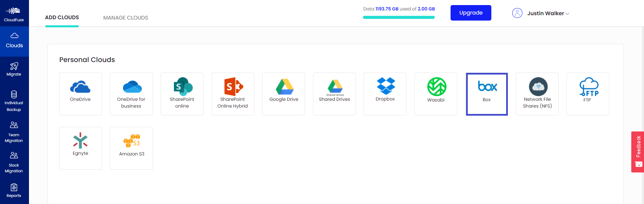Add a OneDrive for business cloud

(x=131, y=94)
